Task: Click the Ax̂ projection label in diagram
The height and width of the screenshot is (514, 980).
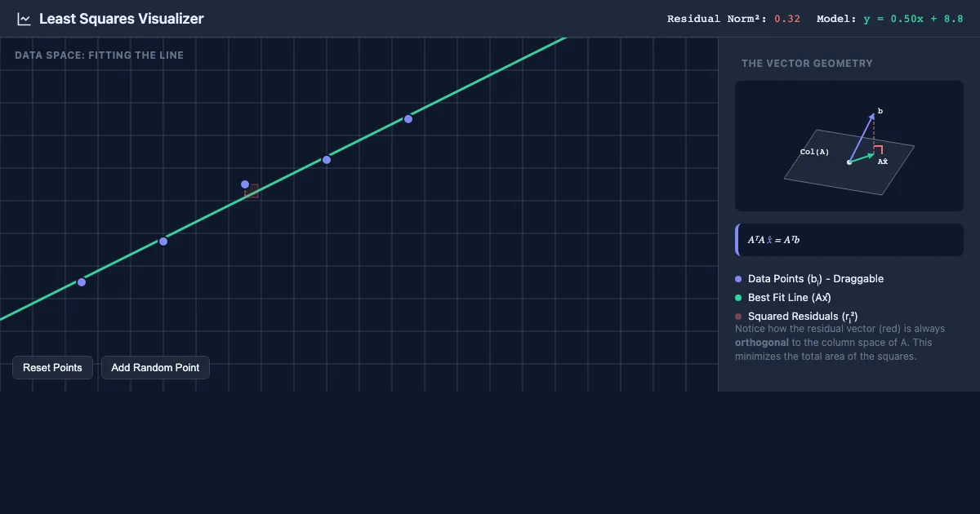Action: tap(883, 162)
